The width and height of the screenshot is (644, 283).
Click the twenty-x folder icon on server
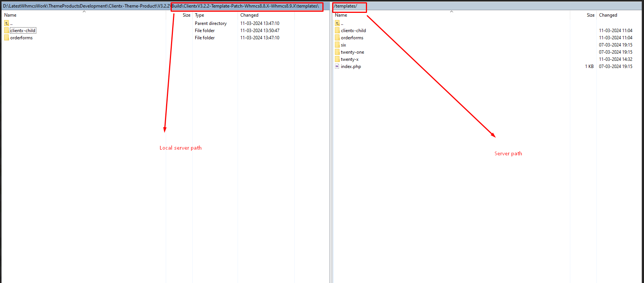click(337, 59)
